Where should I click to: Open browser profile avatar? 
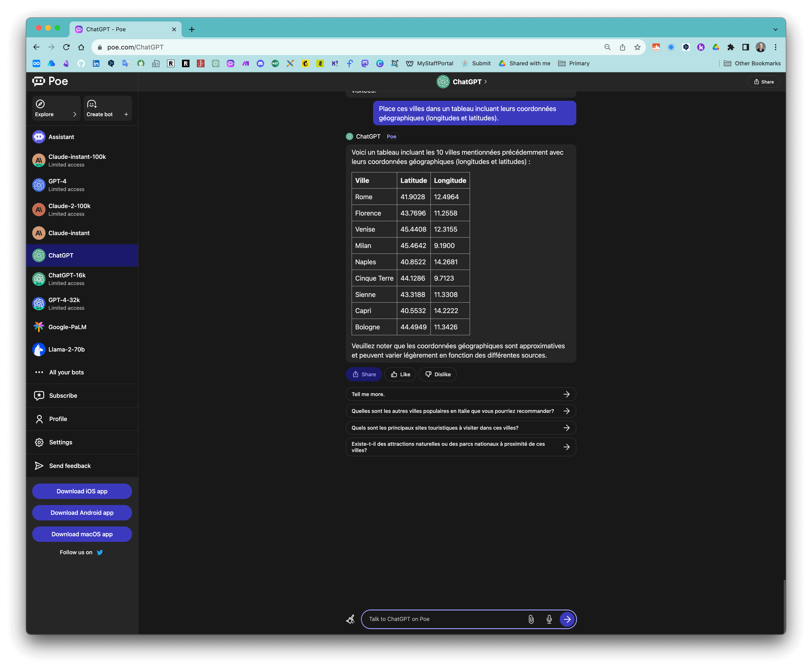pyautogui.click(x=761, y=47)
